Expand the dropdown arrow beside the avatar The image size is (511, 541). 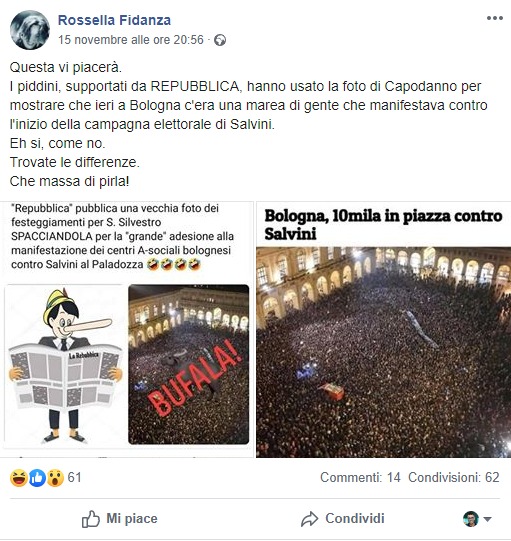(487, 519)
